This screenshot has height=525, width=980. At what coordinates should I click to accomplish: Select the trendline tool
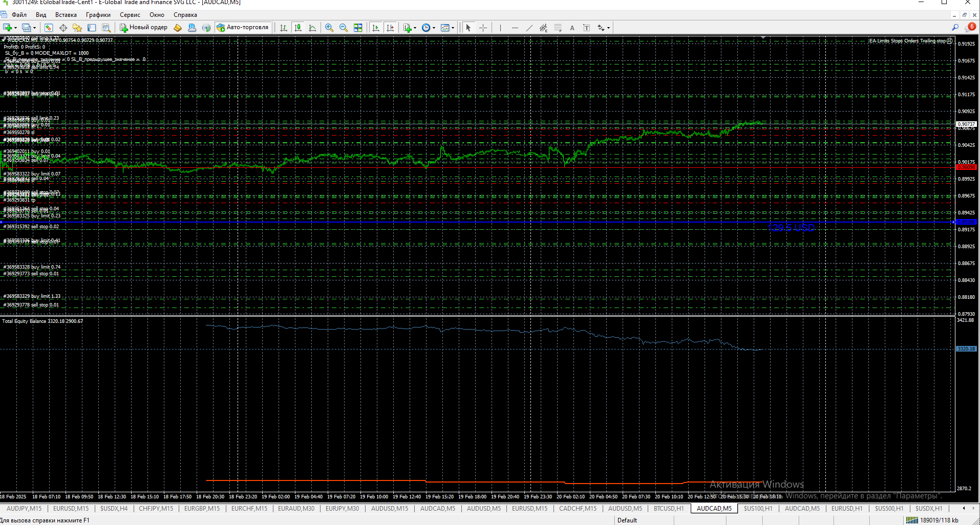pos(529,28)
